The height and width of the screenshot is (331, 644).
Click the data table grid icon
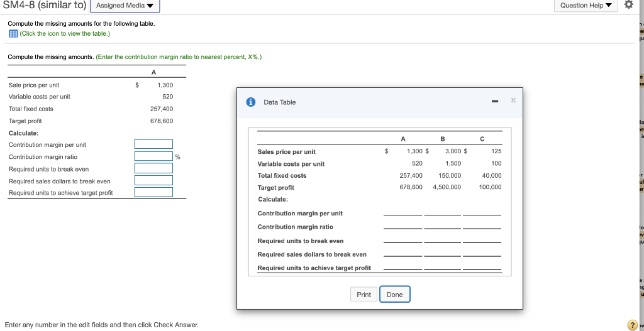click(x=13, y=33)
